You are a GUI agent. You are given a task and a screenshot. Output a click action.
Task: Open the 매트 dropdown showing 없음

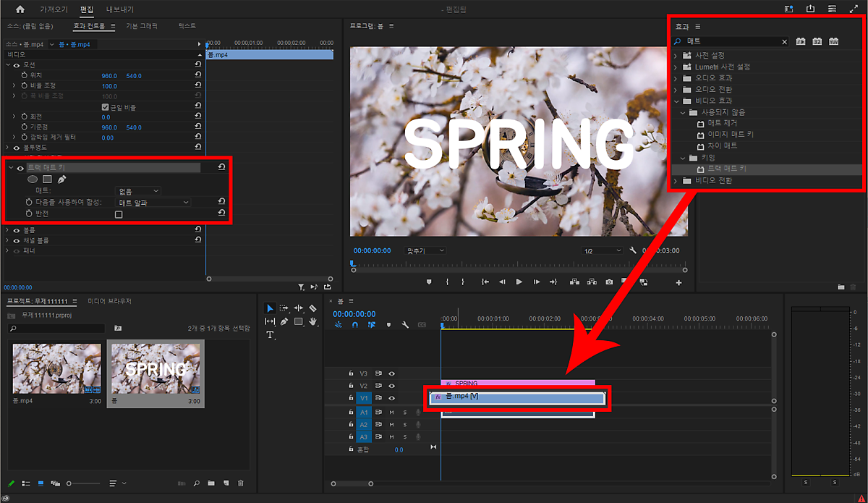139,191
